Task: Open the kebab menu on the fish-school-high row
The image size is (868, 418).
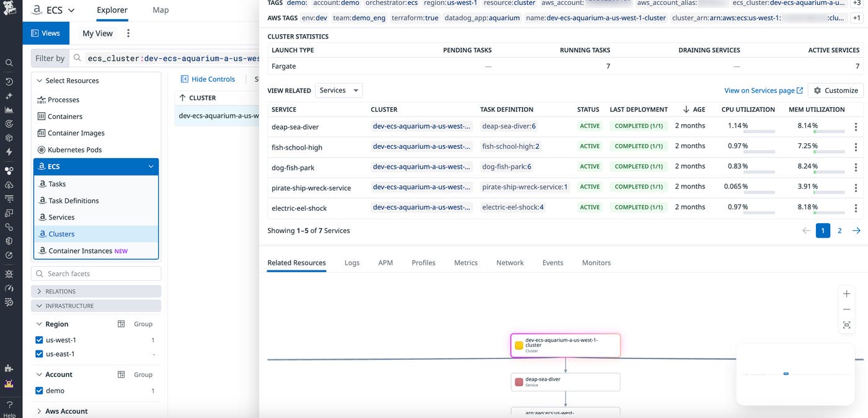Action: tap(856, 146)
